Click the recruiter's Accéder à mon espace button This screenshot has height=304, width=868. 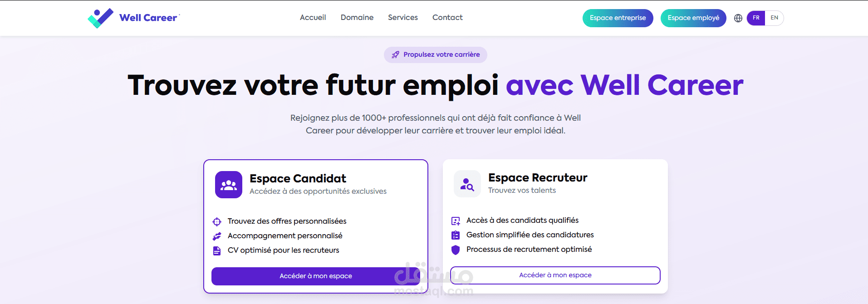point(555,275)
